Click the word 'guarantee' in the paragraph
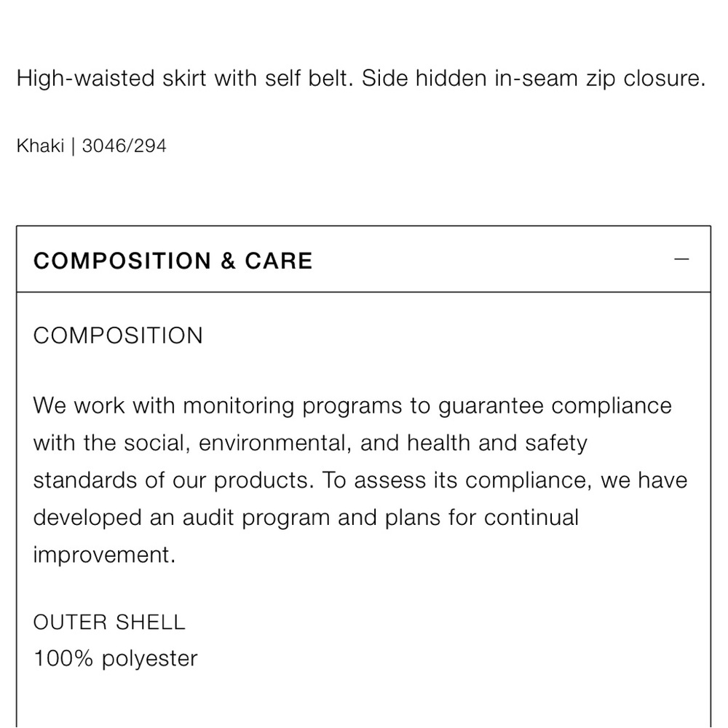Image resolution: width=728 pixels, height=728 pixels. 491,407
